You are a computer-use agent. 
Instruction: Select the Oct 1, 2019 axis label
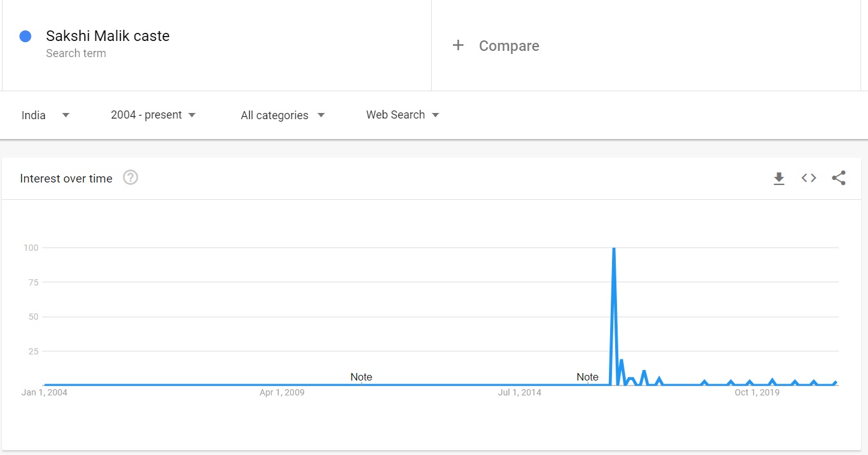[x=756, y=392]
